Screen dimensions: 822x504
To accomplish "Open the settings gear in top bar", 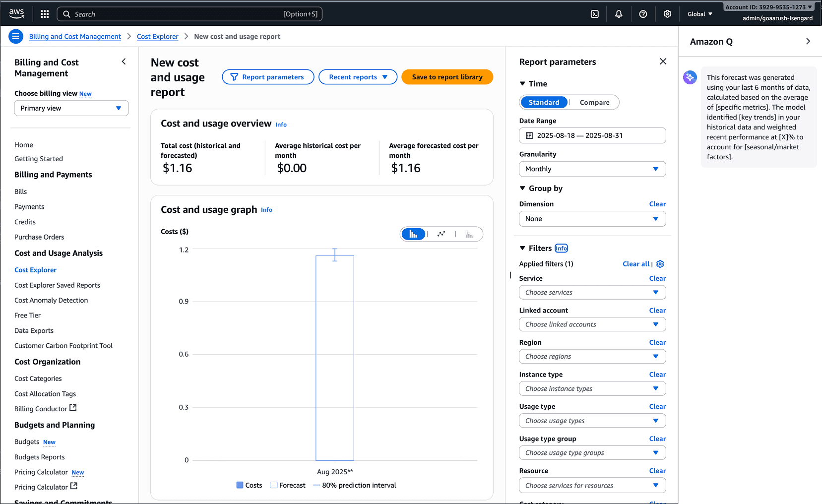I will click(667, 14).
